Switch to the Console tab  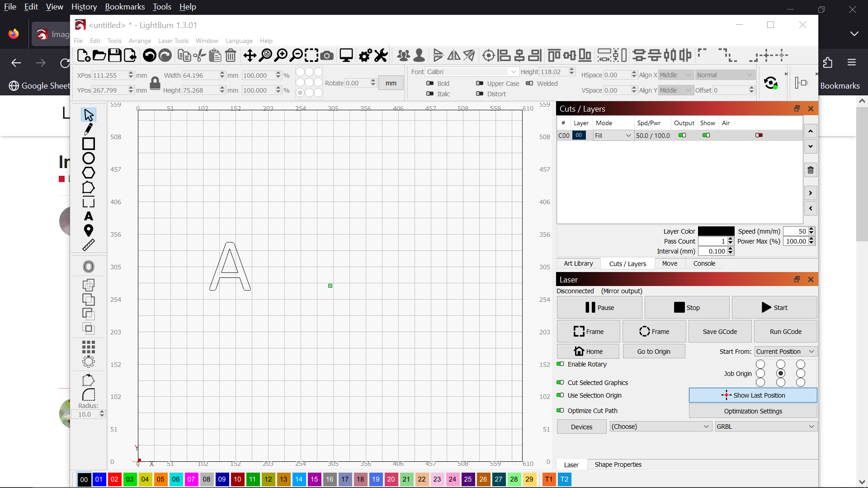coord(704,263)
